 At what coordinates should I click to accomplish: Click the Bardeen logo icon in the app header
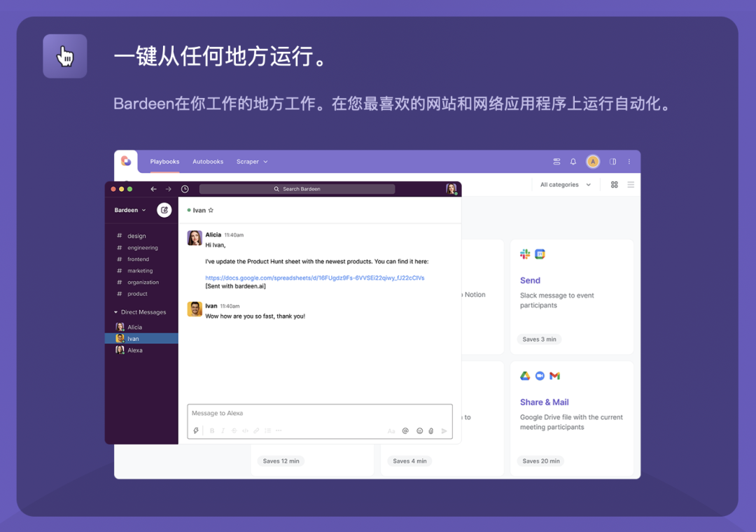pos(126,161)
